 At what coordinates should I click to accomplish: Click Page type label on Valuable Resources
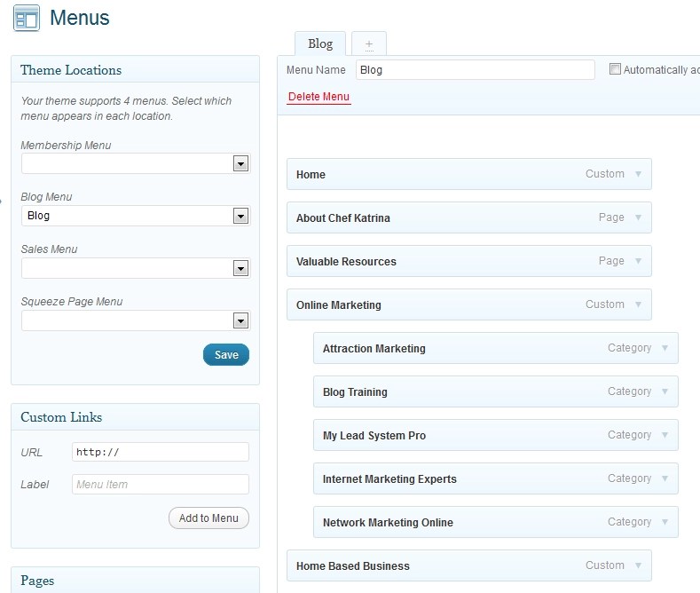pyautogui.click(x=611, y=261)
